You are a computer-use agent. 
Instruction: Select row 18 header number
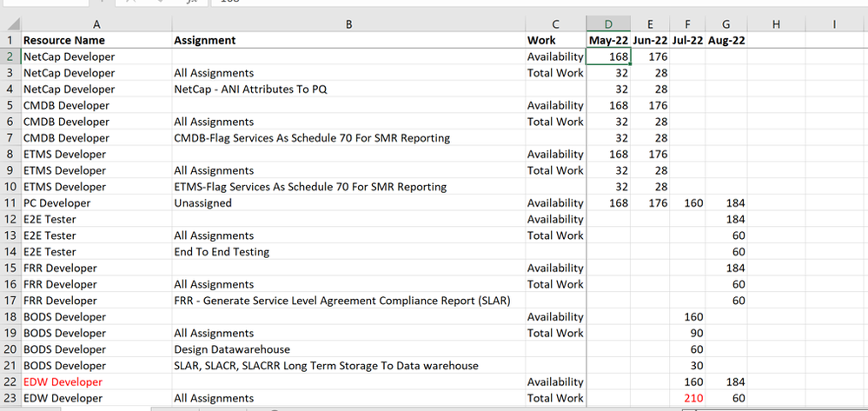click(x=10, y=317)
